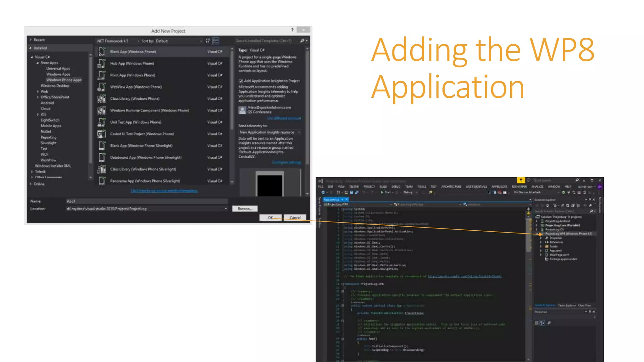Viewport: 644px width, 362px height.
Task: Select ProjectLog.WP8 project in Solution Explorer
Action: click(569, 234)
